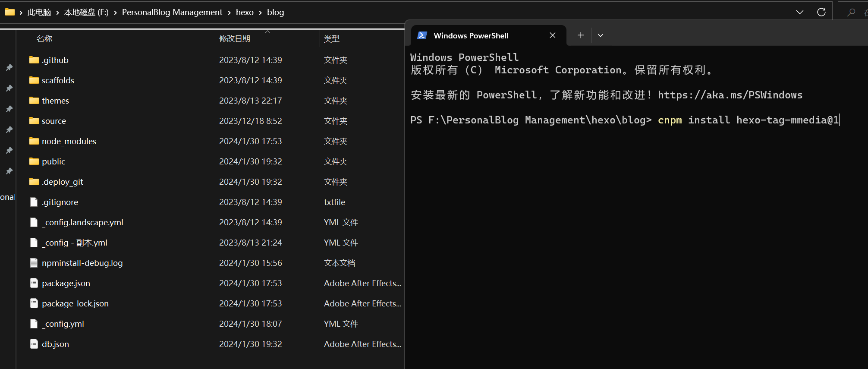Go to hexo breadcrumb folder

tap(245, 13)
